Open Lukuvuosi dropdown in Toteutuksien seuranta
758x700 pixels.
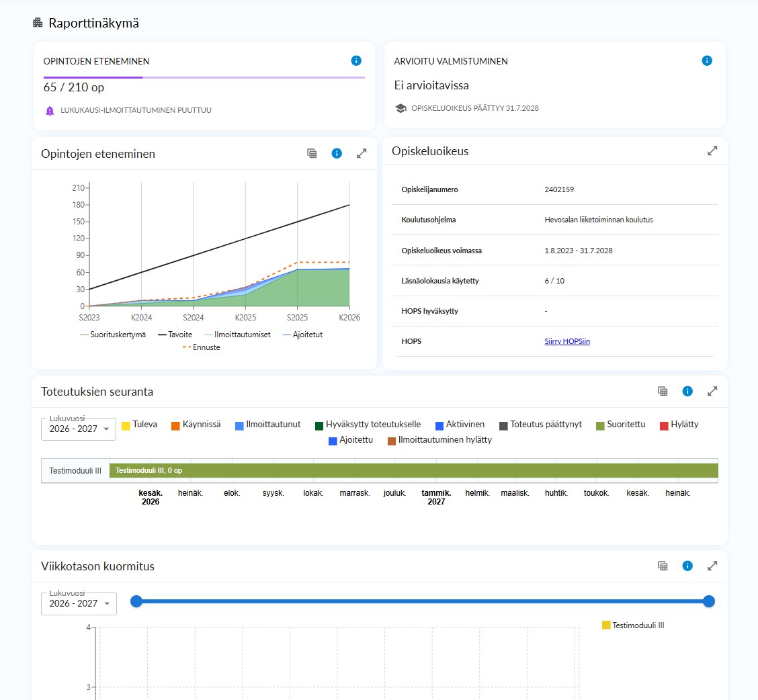(x=79, y=429)
